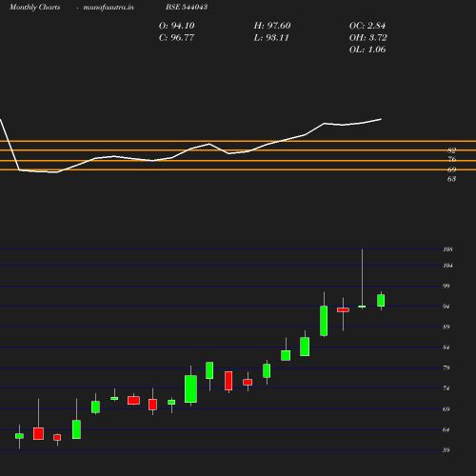Image resolution: width=476 pixels, height=476 pixels.
Task: Click the 'Monthly Charts' title text
Action: [x=35, y=7]
